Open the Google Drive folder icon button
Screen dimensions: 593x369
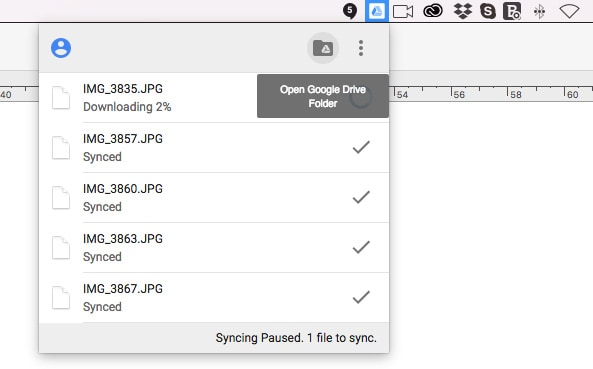point(323,48)
